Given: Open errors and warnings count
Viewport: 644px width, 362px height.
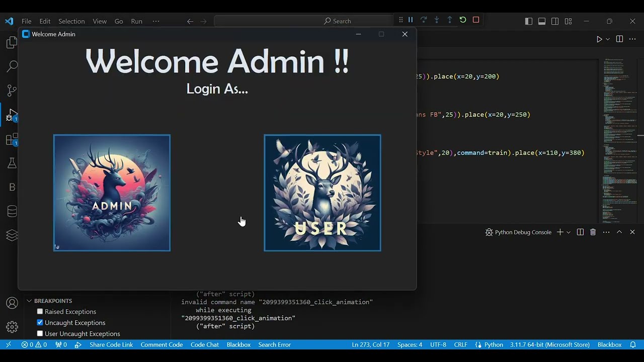Looking at the screenshot, I should click(x=34, y=345).
